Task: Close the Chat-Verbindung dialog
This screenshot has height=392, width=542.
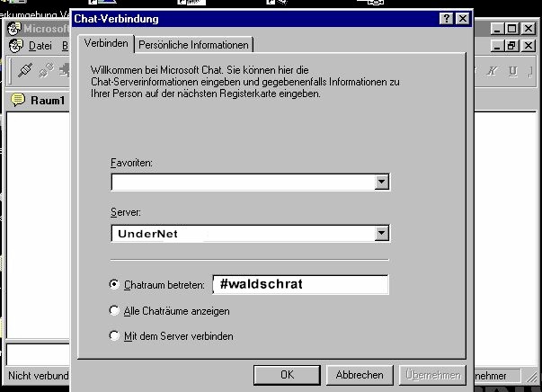Action: coord(463,18)
